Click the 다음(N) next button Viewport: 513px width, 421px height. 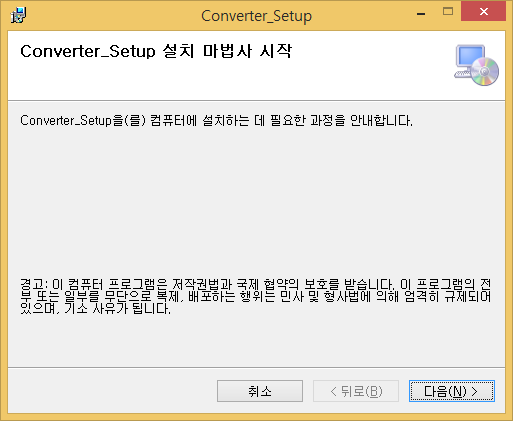coord(452,391)
